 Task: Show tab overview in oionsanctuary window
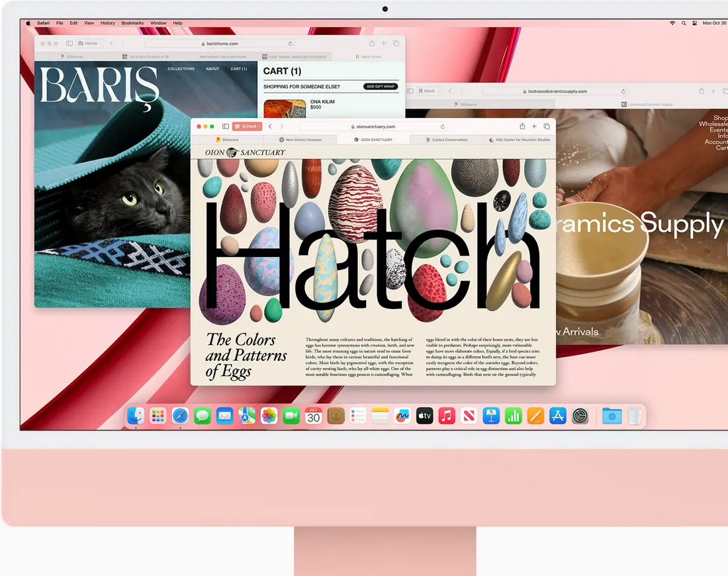(x=547, y=126)
